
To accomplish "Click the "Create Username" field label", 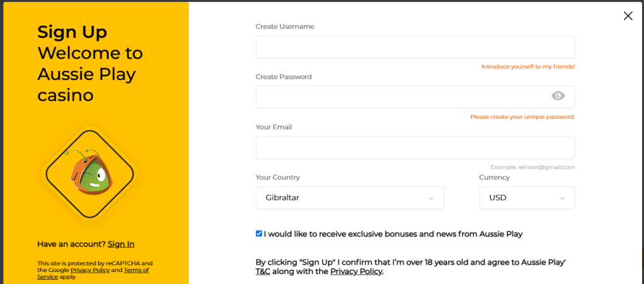I will pyautogui.click(x=285, y=26).
